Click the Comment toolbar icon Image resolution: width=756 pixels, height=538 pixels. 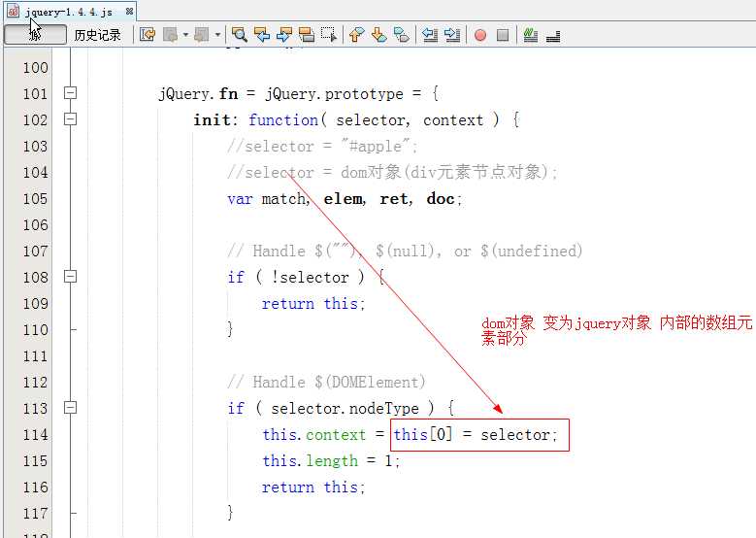coord(553,36)
